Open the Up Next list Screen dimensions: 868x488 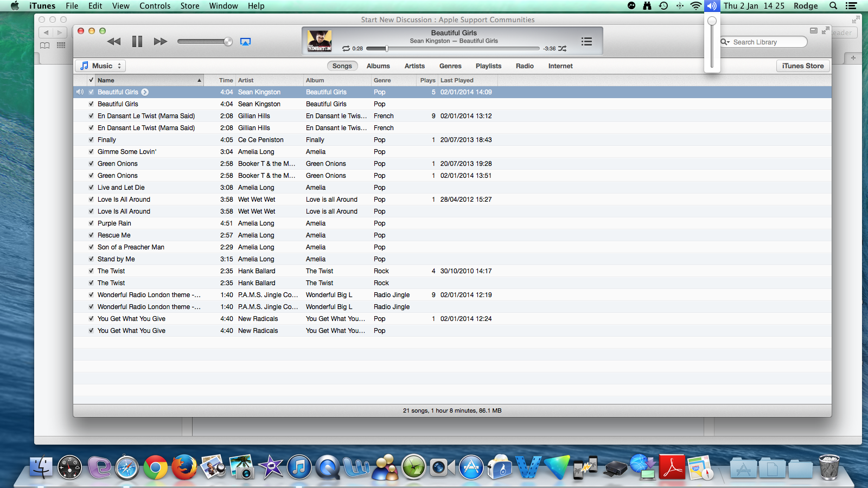pyautogui.click(x=586, y=42)
